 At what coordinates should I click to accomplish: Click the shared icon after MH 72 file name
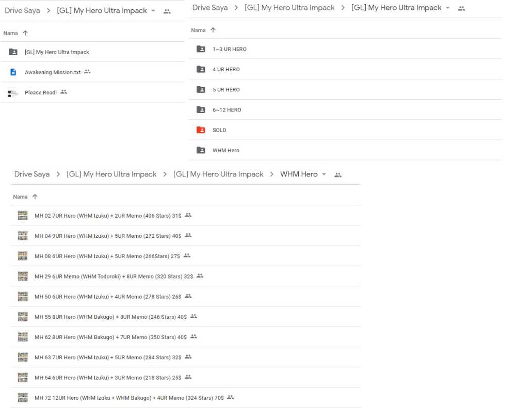click(x=230, y=397)
